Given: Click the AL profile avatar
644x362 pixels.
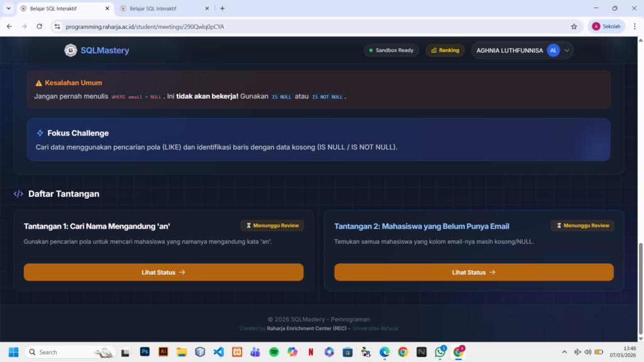Looking at the screenshot, I should click(553, 50).
